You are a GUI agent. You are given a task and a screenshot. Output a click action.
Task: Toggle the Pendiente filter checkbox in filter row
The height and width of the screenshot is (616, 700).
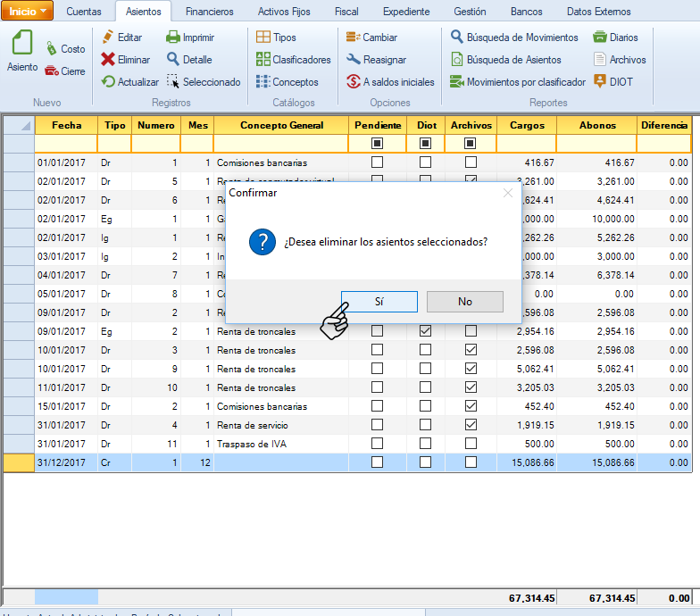coord(377,143)
